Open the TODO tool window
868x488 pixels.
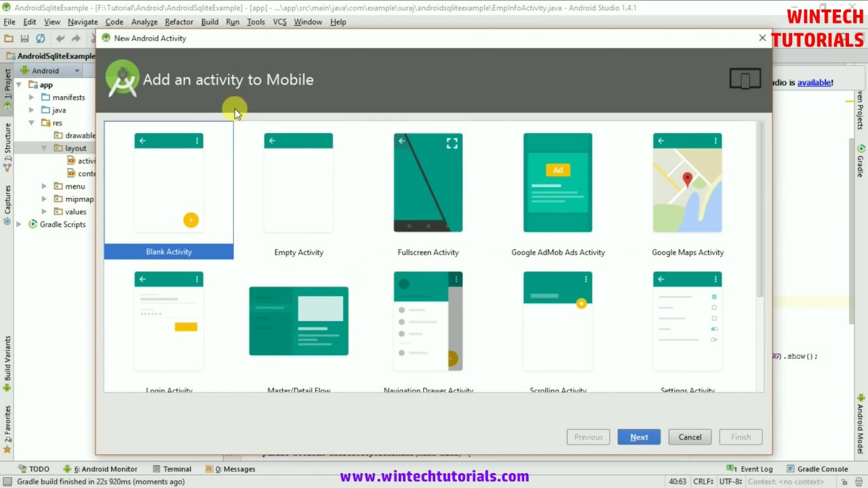pos(34,469)
